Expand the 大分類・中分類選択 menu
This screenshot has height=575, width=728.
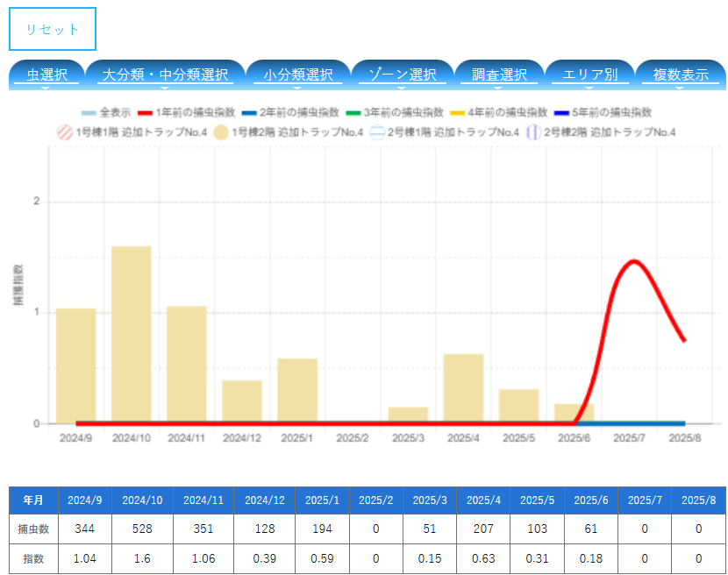(x=164, y=75)
